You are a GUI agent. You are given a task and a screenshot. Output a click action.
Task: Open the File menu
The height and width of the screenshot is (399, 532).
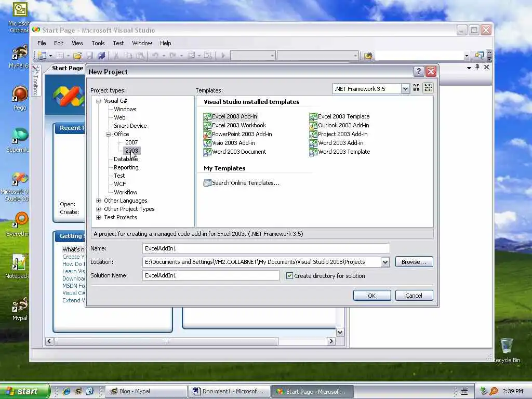(42, 43)
